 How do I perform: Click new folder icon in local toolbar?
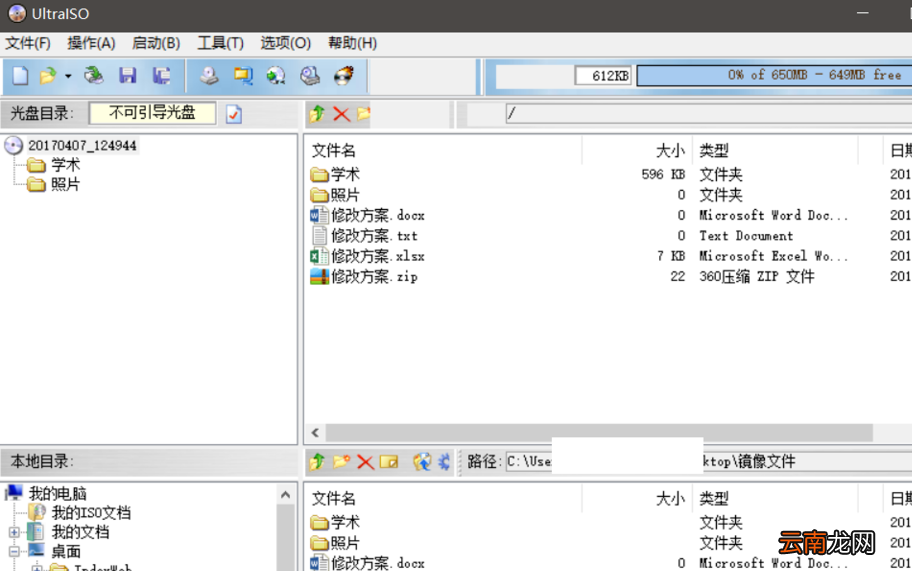(x=341, y=462)
